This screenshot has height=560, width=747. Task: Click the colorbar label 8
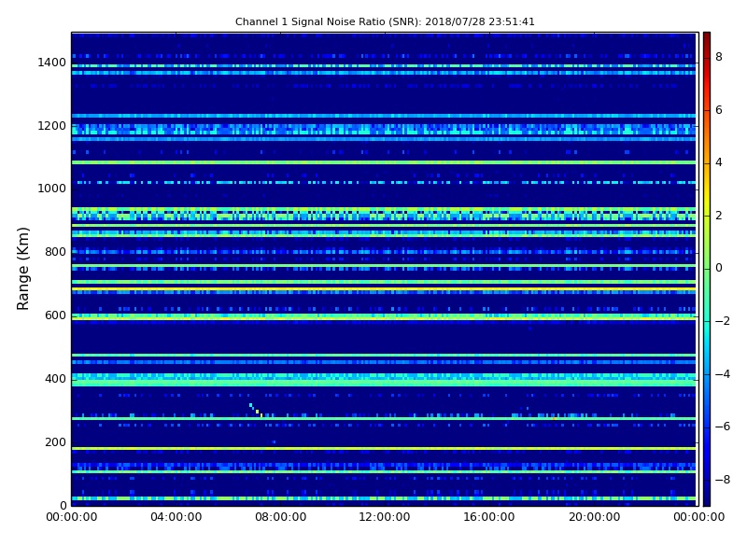(719, 57)
